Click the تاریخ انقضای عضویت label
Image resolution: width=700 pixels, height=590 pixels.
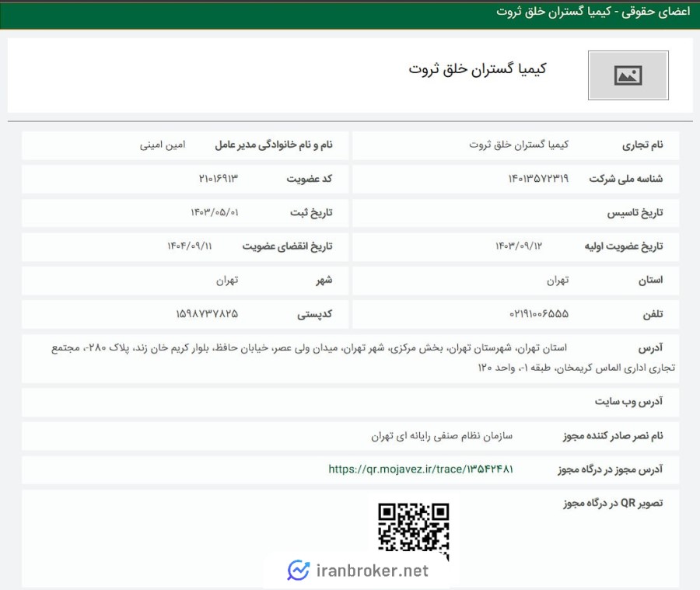(x=288, y=246)
